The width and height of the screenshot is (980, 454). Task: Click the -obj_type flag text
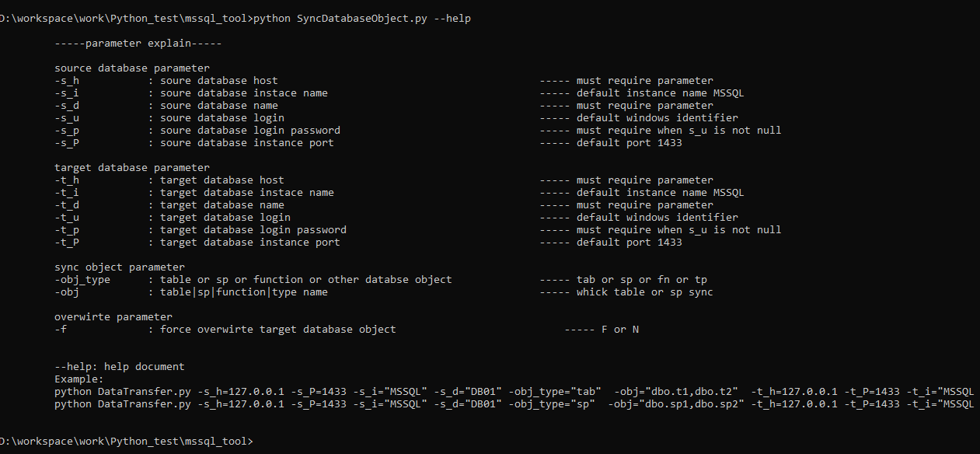point(82,280)
